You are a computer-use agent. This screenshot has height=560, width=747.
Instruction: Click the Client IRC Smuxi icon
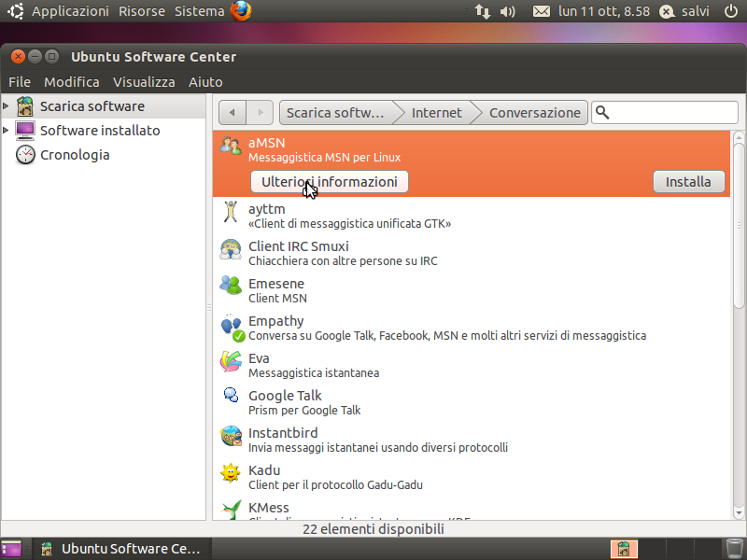tap(231, 249)
